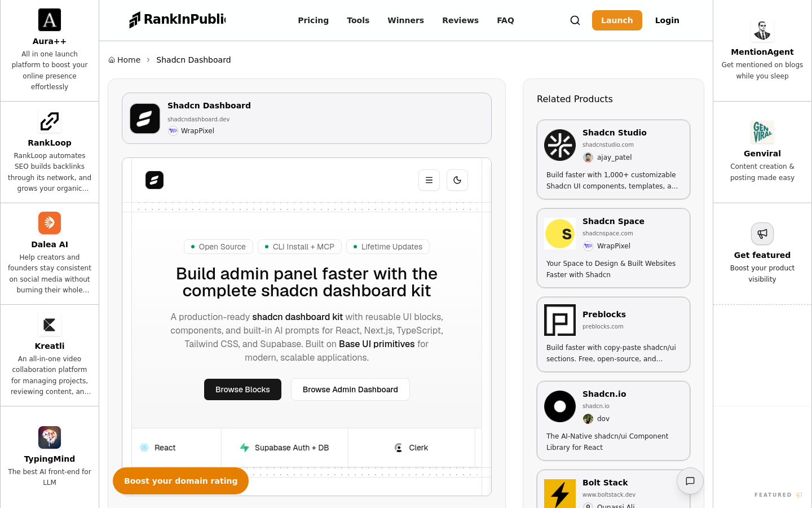Click the preblocks.com URL text
This screenshot has width=812, height=508.
point(603,326)
